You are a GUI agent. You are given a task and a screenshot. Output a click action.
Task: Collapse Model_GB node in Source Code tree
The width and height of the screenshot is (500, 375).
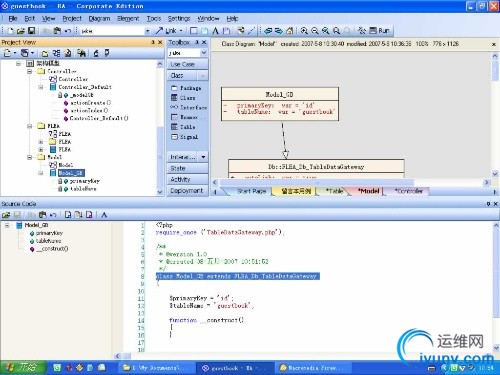(x=7, y=225)
